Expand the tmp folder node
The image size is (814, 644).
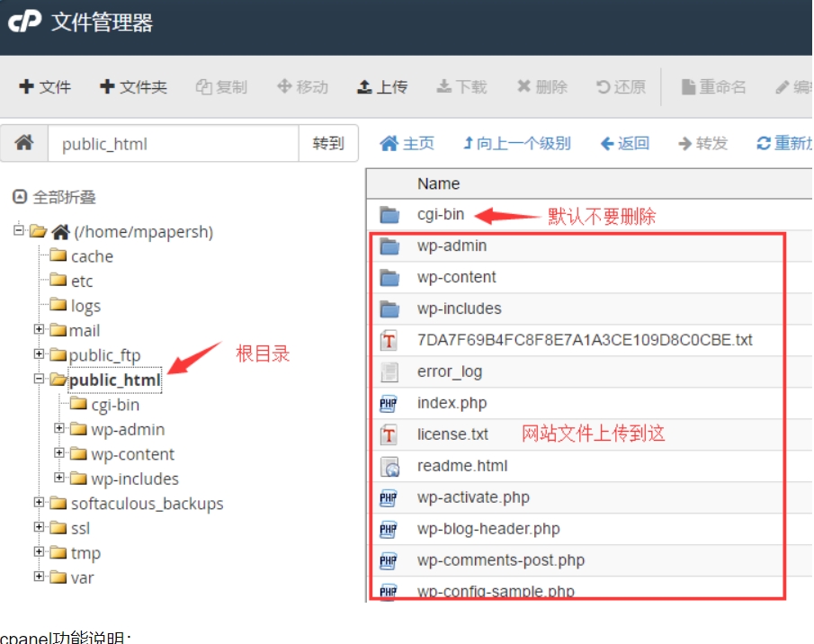(39, 551)
